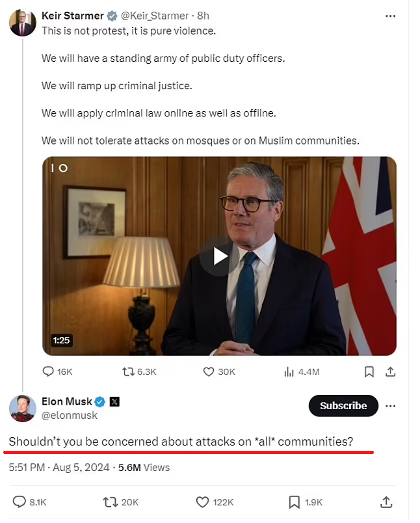Open Elon Musk's avatar

[x=22, y=408]
